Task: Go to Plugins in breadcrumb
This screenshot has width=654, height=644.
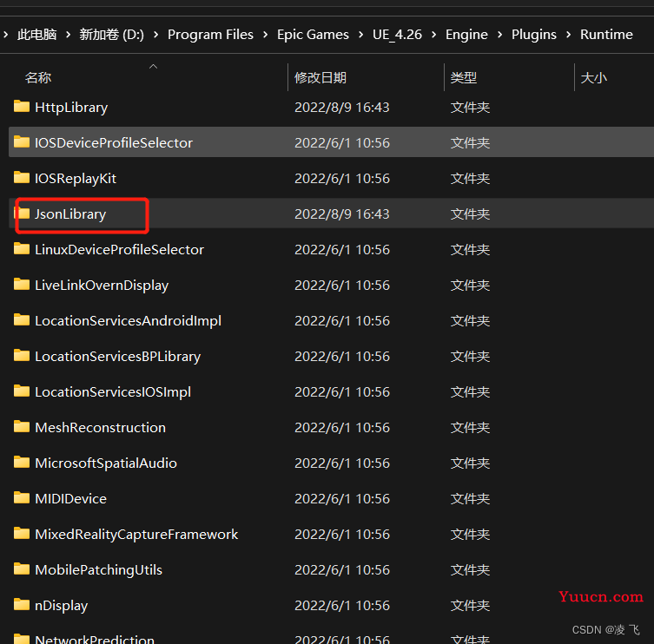Action: click(534, 34)
